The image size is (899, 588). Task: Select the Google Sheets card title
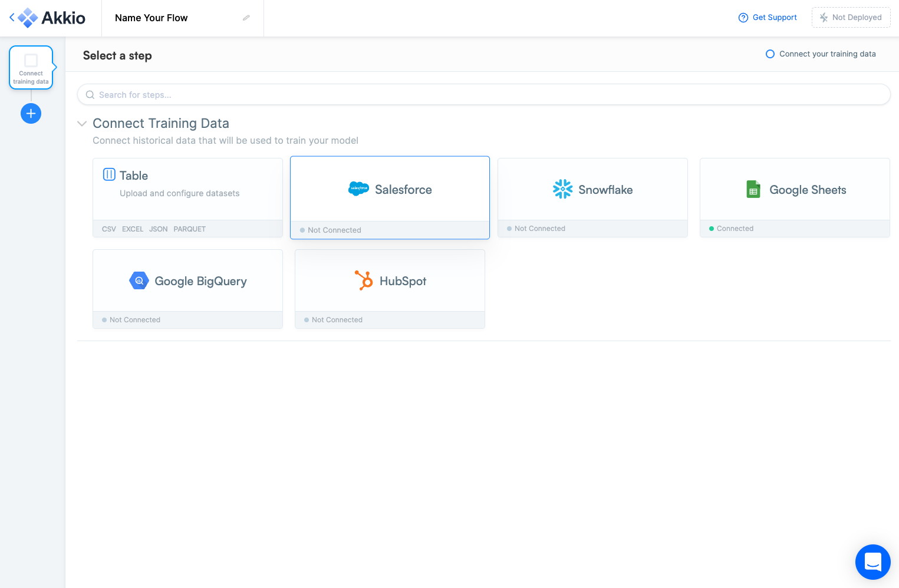808,190
